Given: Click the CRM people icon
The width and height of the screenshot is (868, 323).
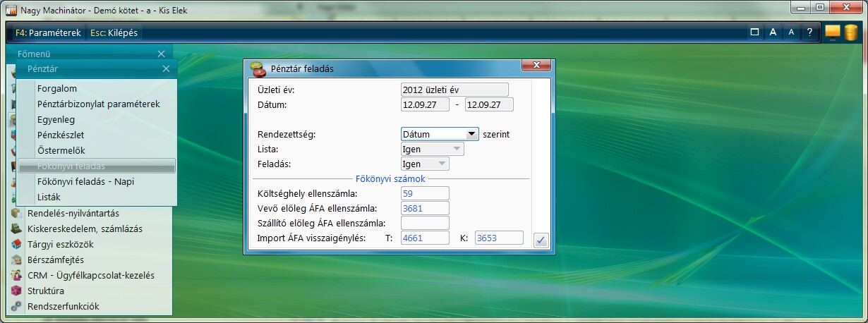Looking at the screenshot, I should click(16, 275).
